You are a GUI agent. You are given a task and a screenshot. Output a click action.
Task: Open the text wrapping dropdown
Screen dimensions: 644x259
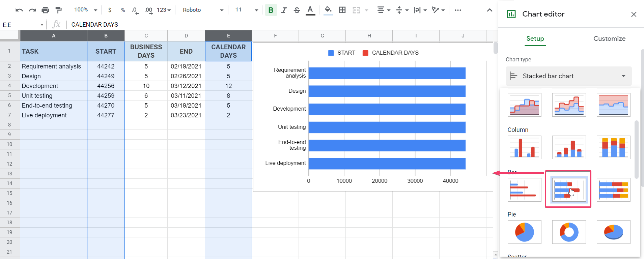420,10
